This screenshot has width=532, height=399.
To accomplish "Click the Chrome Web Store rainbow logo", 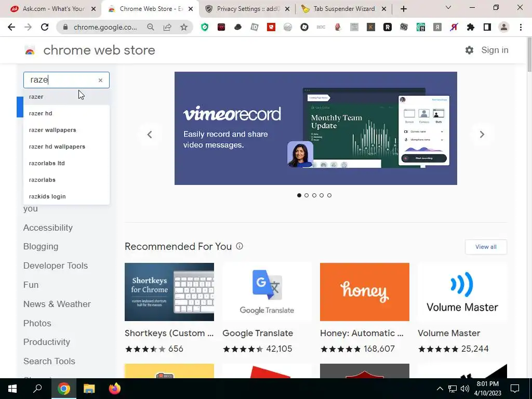I will click(x=30, y=50).
